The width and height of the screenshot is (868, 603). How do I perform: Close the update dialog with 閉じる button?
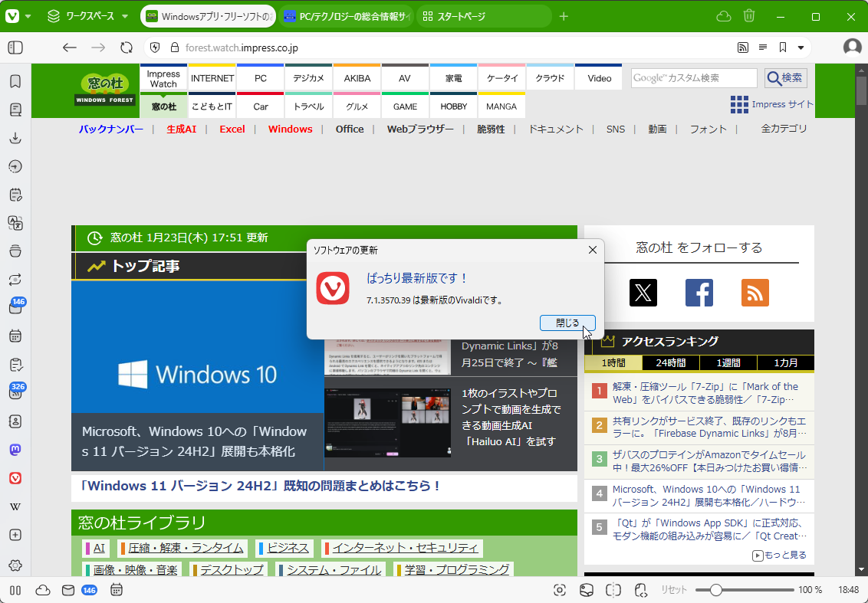pos(567,323)
